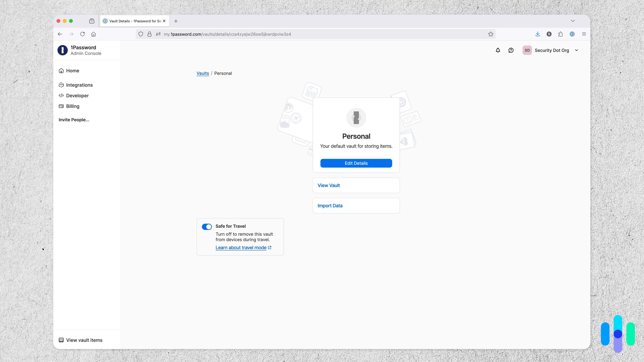The width and height of the screenshot is (644, 362).
Task: Click the Edit Details button
Action: [356, 163]
